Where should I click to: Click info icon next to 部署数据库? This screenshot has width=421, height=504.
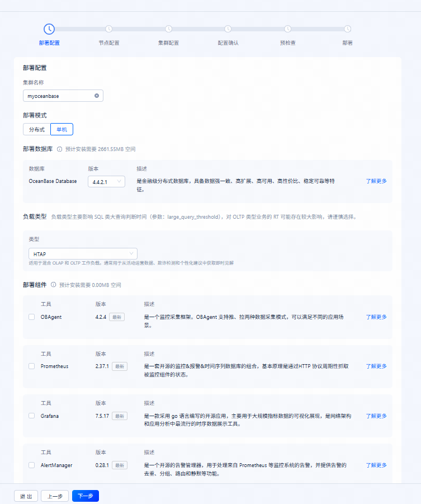point(59,149)
